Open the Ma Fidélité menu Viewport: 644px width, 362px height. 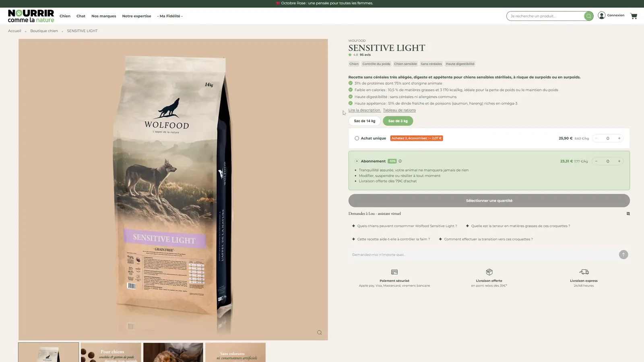170,16
